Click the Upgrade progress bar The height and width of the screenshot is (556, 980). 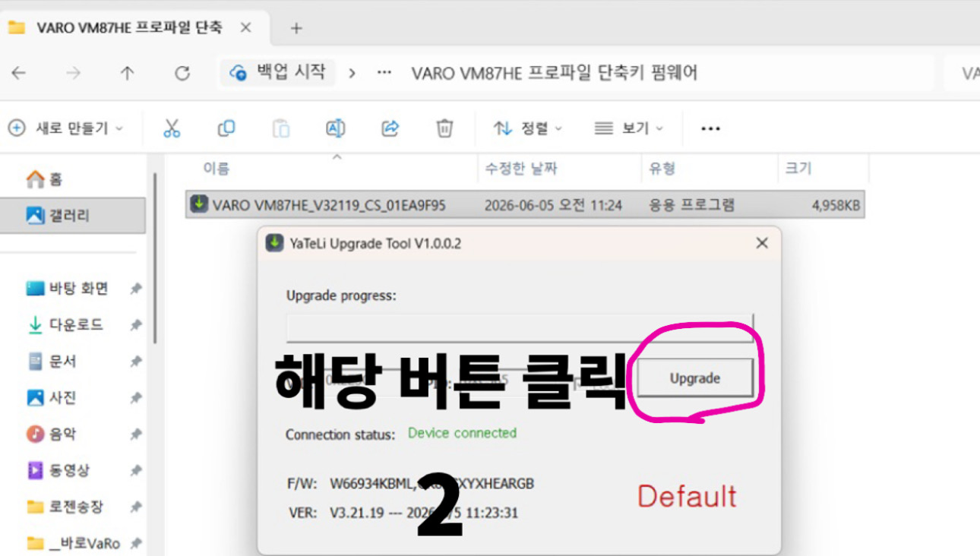(520, 328)
